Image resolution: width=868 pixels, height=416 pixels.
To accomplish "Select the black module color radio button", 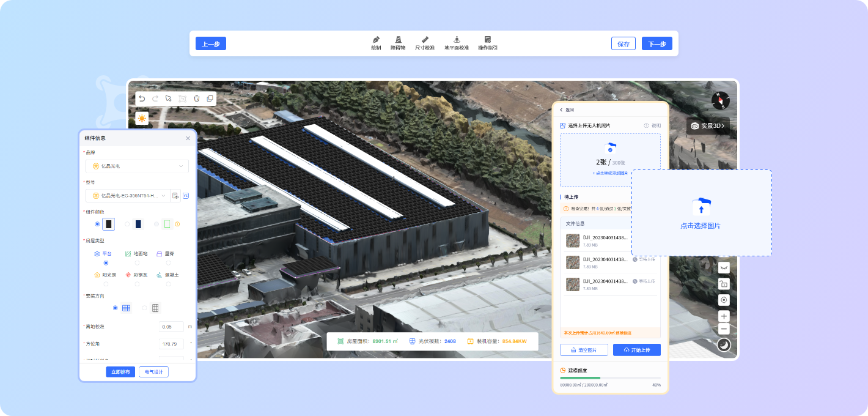I will [97, 225].
